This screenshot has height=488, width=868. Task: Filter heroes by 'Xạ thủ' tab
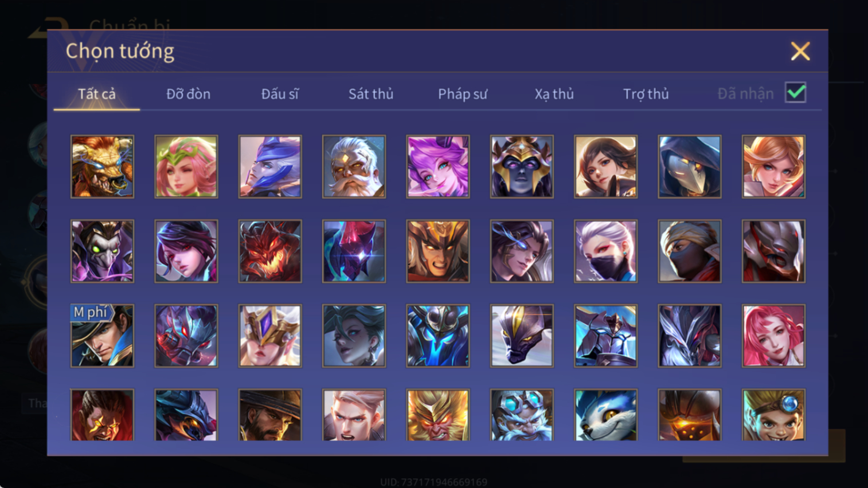click(554, 94)
